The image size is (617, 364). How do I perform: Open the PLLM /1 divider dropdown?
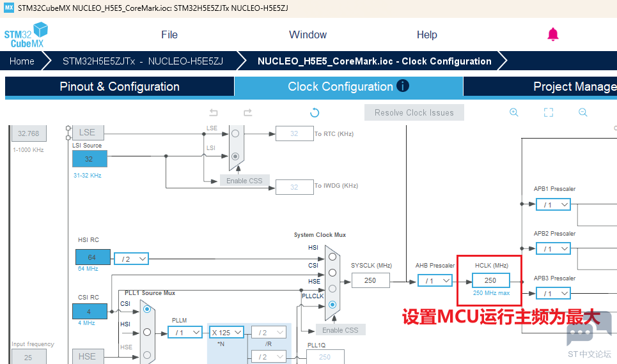(x=185, y=332)
